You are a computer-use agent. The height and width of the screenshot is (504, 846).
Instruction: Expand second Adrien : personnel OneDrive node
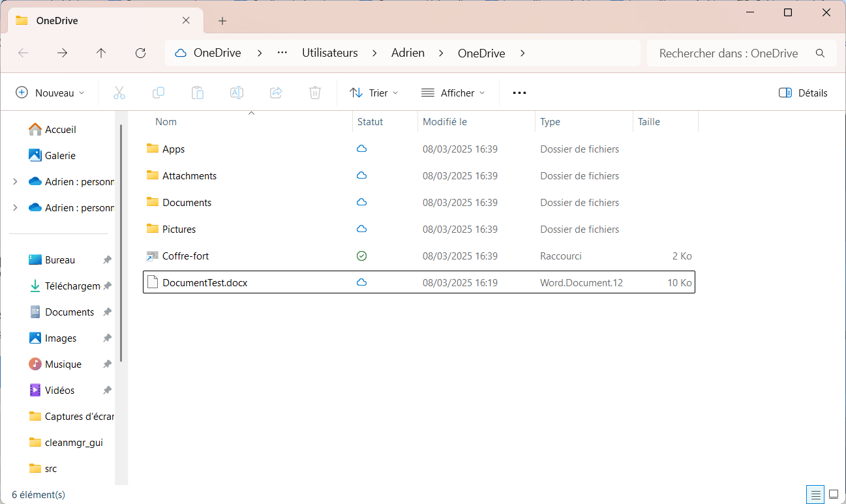15,207
